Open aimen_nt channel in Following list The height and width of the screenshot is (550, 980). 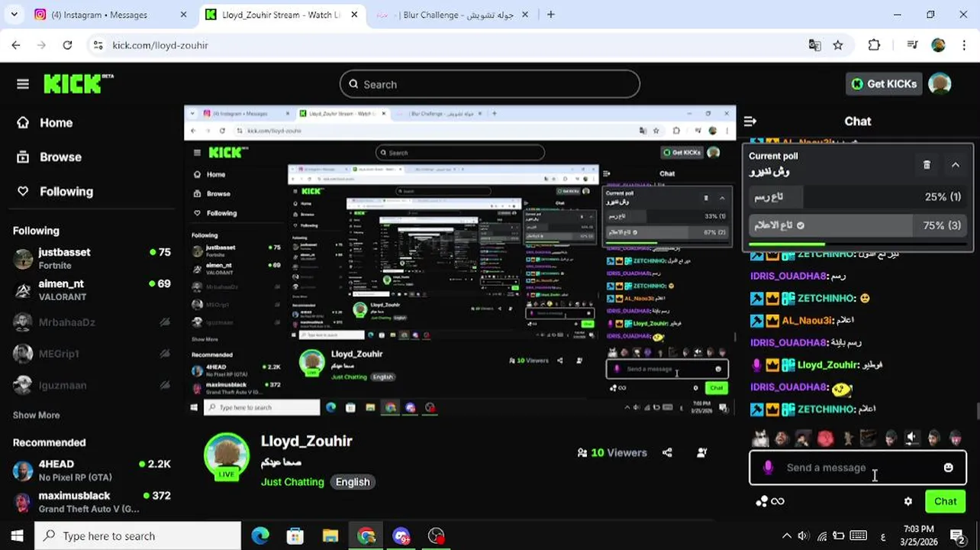coord(92,290)
